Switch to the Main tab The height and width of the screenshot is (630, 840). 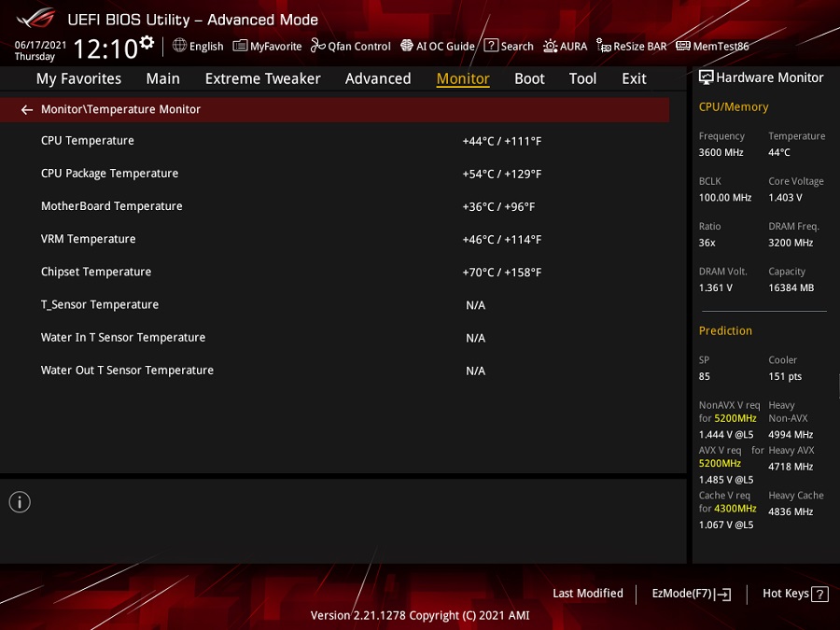[162, 78]
